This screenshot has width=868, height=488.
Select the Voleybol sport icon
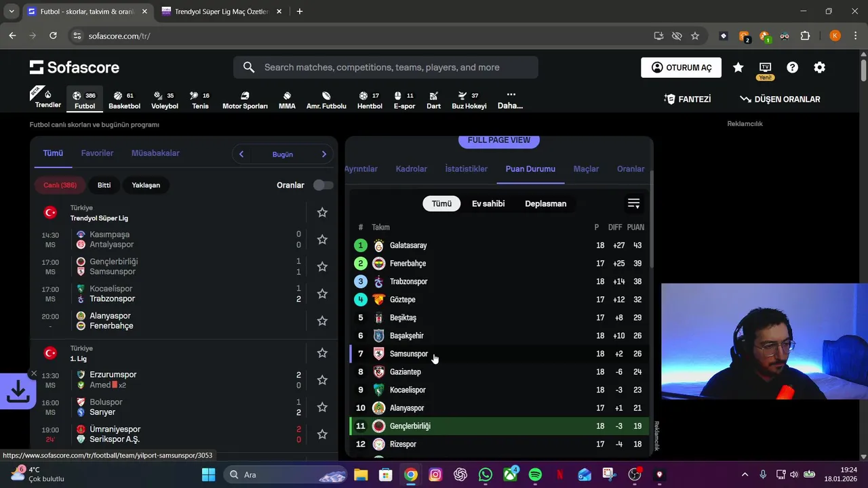pyautogui.click(x=164, y=100)
